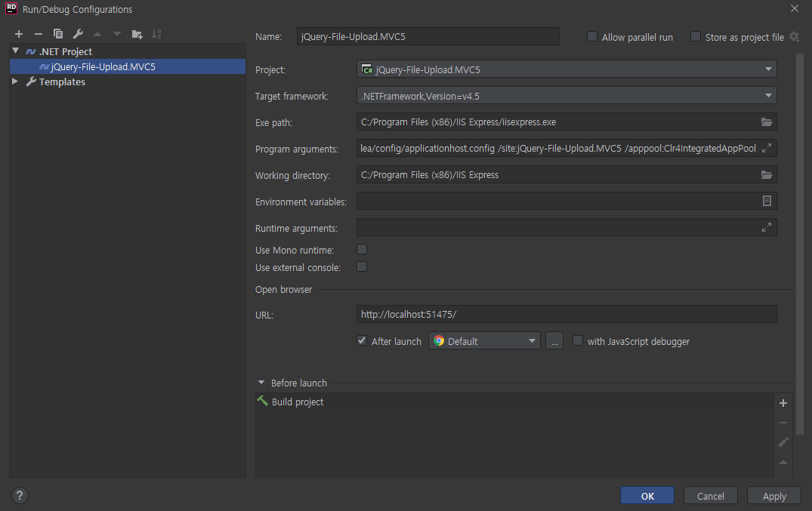Create a new folder for configurations
Viewport: 812px width, 511px height.
(137, 34)
